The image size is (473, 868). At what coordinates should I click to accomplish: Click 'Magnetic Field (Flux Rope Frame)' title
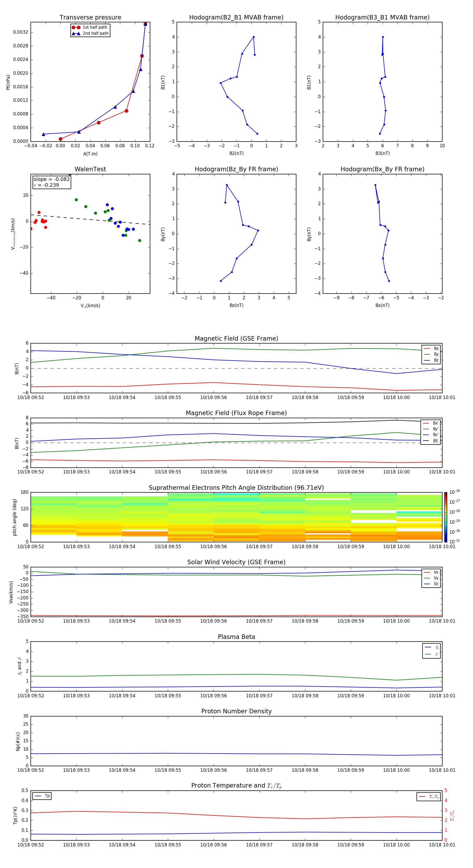tap(236, 413)
